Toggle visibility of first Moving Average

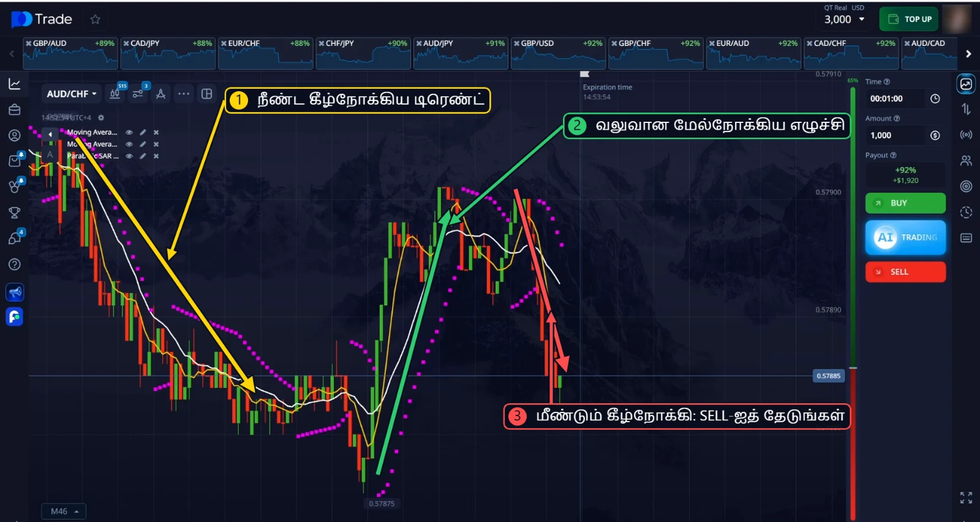click(129, 132)
